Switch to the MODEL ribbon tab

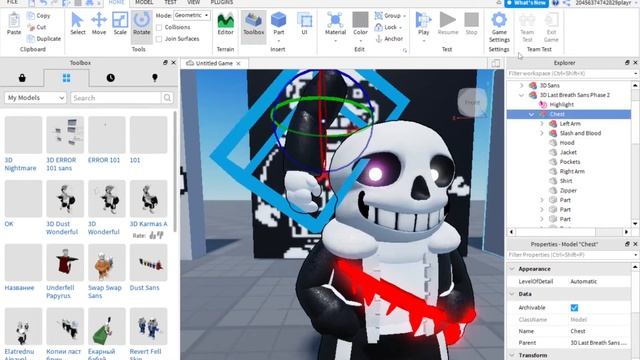(x=144, y=2)
